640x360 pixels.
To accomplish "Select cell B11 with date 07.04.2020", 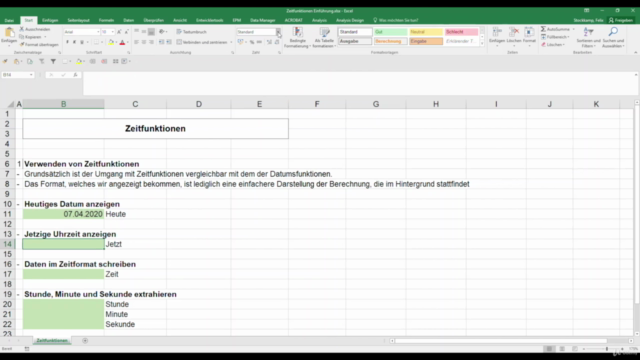I will (x=63, y=214).
